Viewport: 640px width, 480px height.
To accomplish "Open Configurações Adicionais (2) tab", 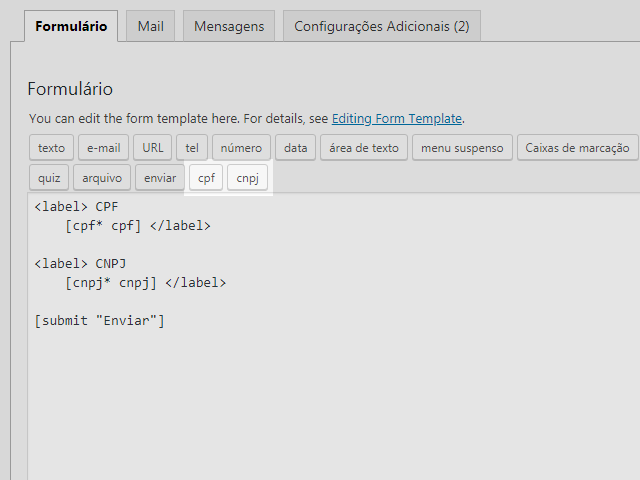I will click(382, 26).
